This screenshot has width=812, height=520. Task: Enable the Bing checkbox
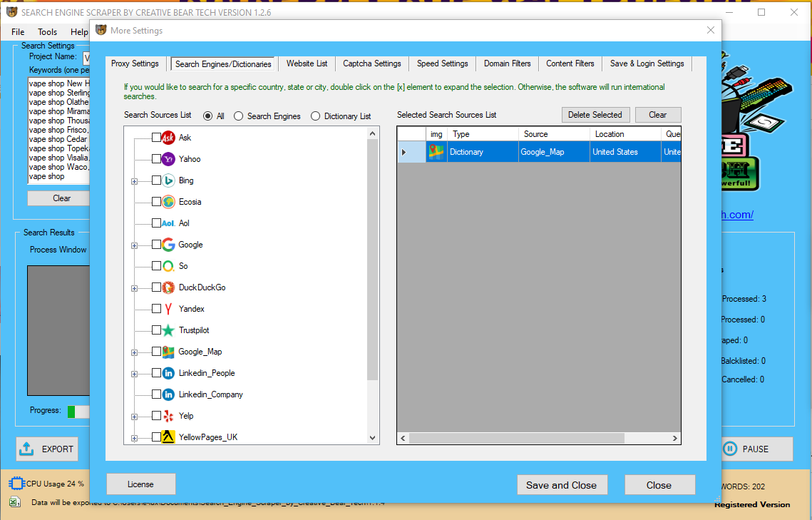(x=156, y=180)
